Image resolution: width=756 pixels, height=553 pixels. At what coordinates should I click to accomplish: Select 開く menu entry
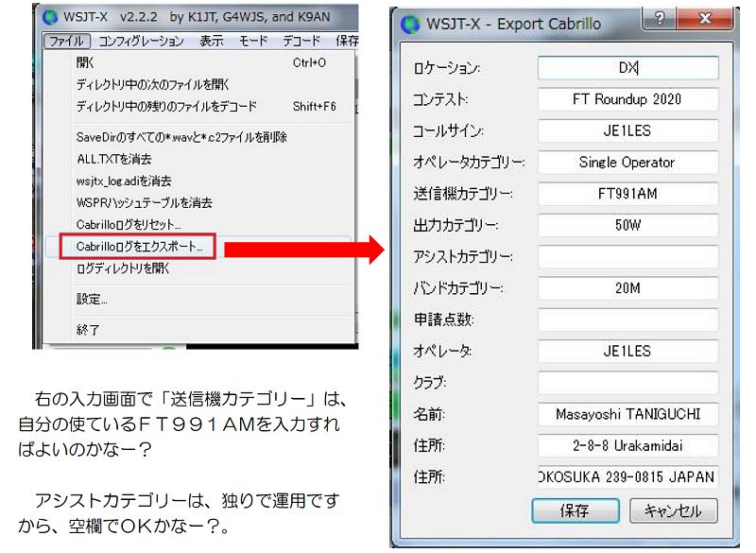(199, 62)
